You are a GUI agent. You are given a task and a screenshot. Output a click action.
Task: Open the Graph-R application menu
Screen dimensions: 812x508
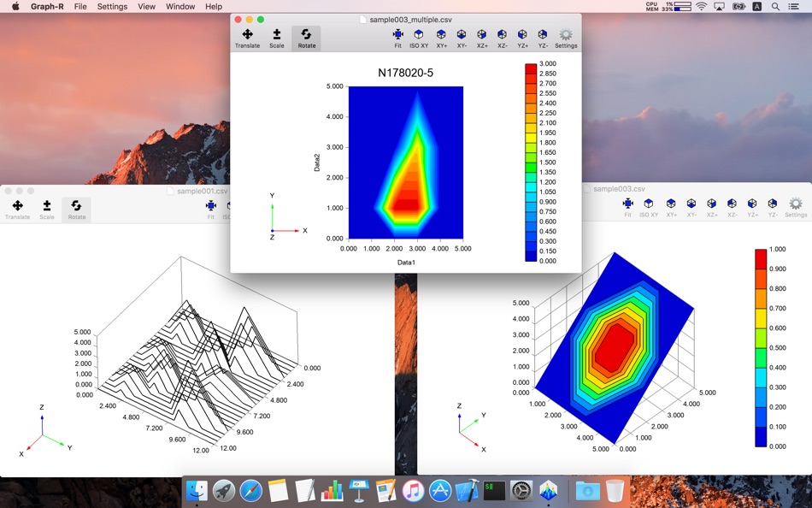(47, 7)
